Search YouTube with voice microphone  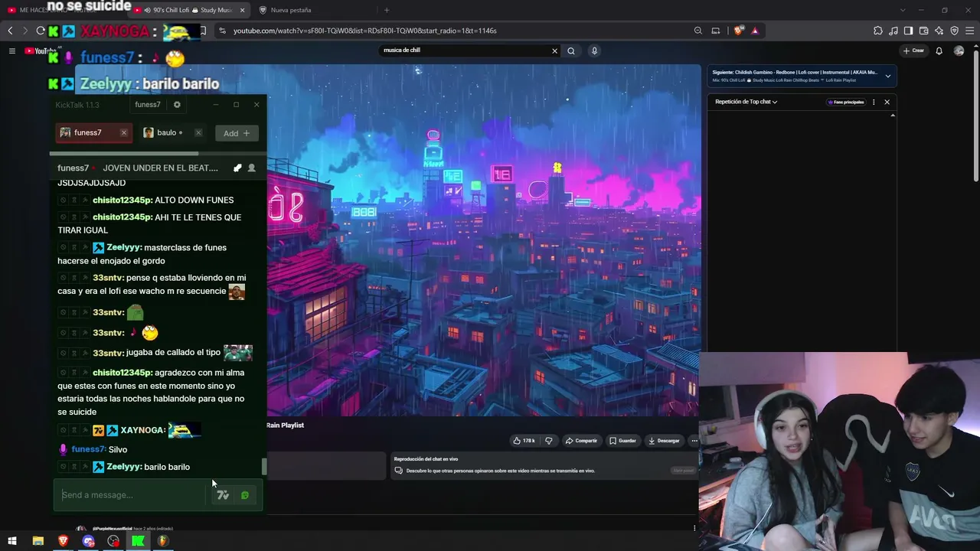point(594,51)
